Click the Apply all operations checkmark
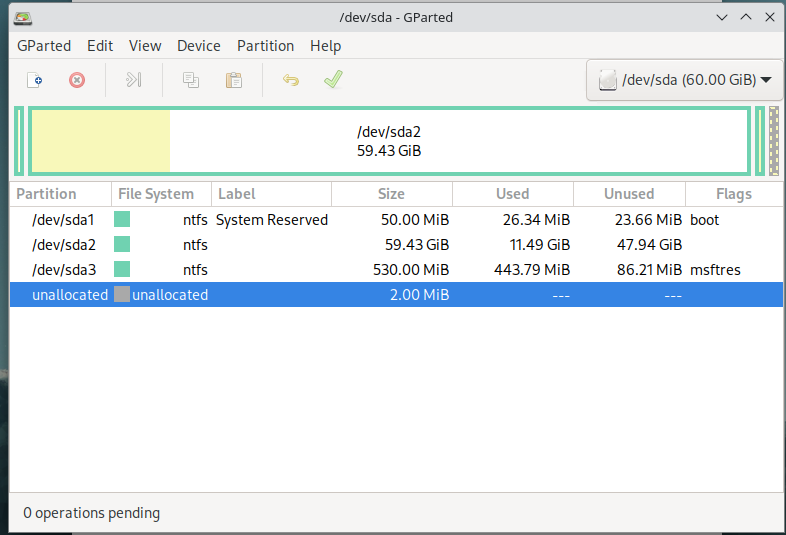Image resolution: width=786 pixels, height=535 pixels. pyautogui.click(x=333, y=79)
